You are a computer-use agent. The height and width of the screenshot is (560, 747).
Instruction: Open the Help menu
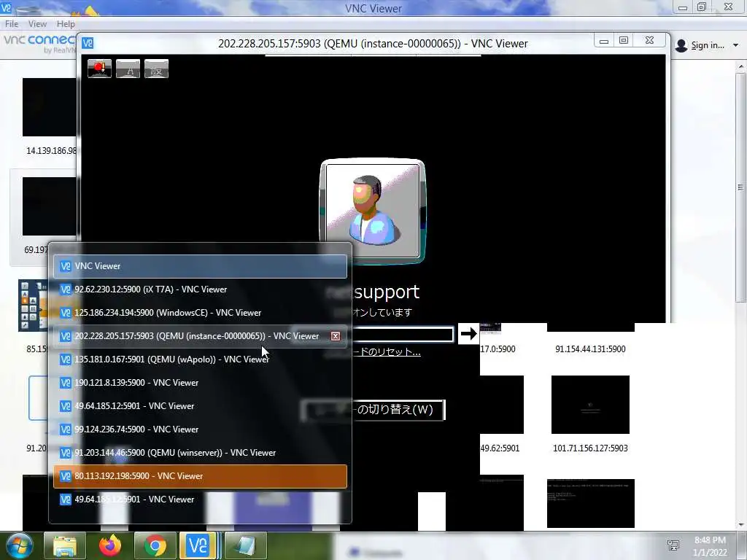(x=66, y=24)
